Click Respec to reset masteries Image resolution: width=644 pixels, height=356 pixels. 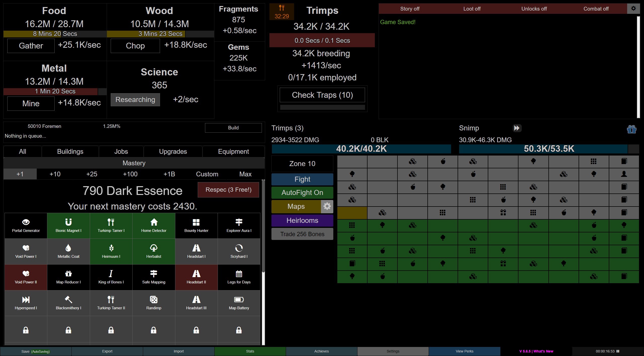coord(228,190)
